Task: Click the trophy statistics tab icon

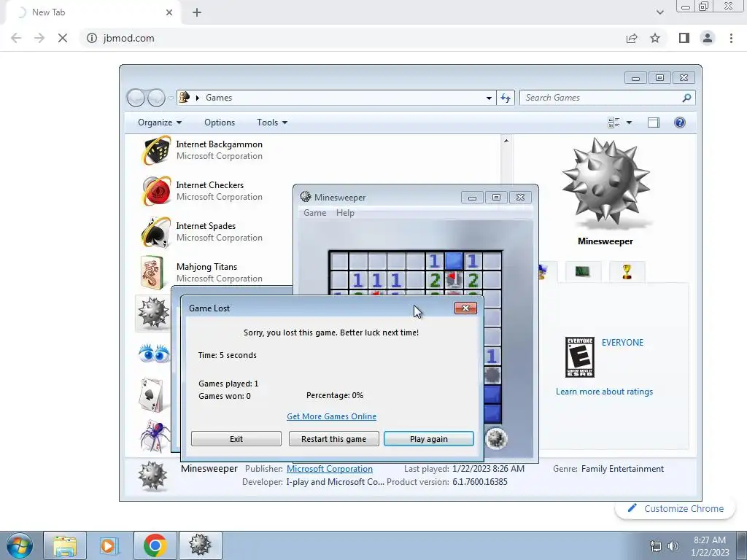Action: coord(627,271)
